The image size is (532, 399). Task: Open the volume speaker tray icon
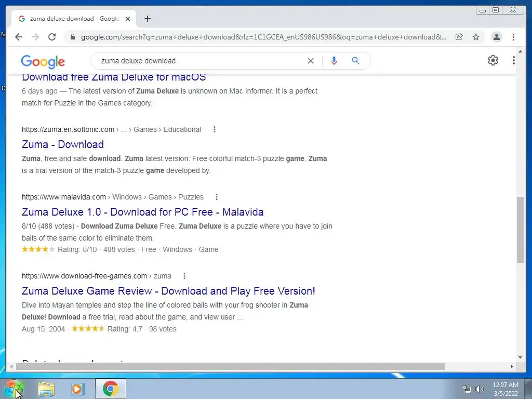[480, 389]
